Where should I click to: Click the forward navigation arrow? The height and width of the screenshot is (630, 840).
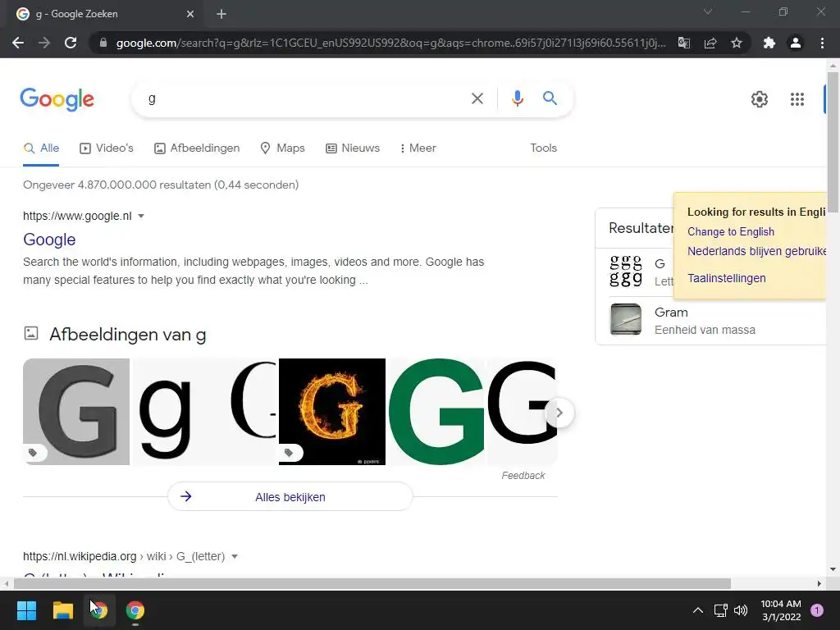(44, 43)
